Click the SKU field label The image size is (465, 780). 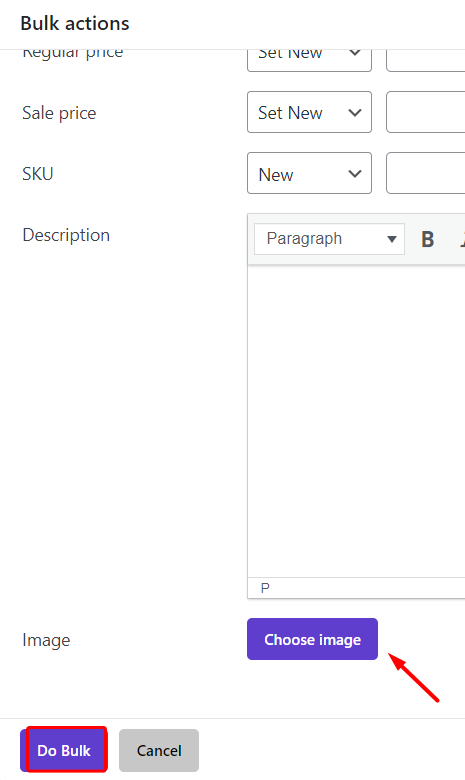coord(38,174)
